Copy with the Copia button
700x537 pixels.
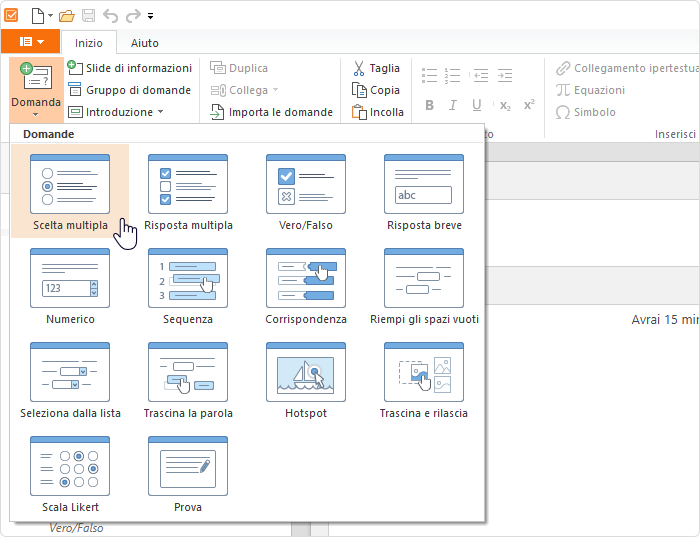point(376,90)
